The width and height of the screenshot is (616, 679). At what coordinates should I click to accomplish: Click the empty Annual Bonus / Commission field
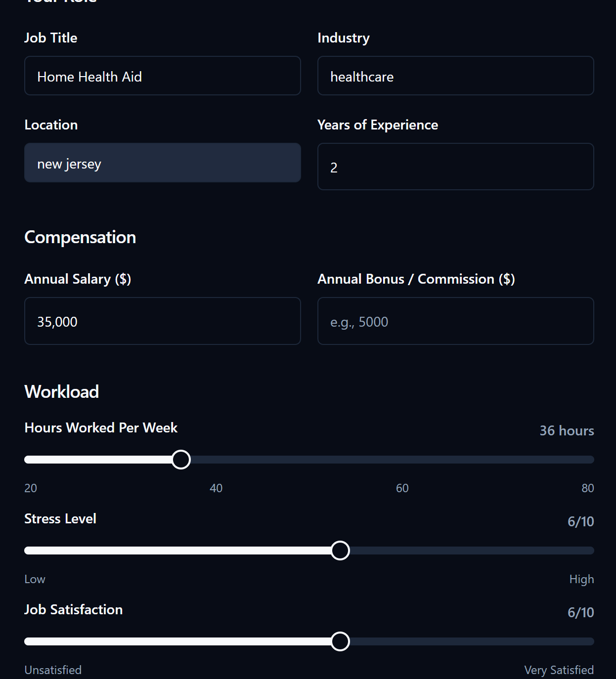tap(455, 321)
